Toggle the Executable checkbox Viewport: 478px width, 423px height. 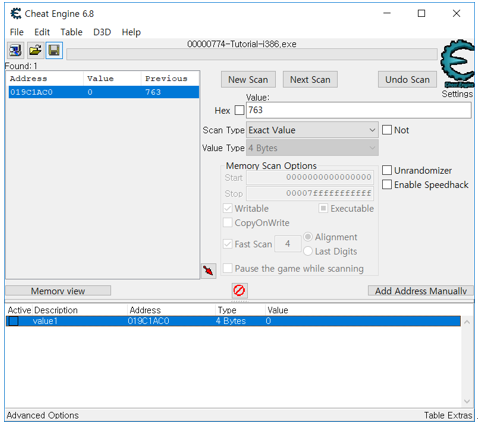click(323, 208)
